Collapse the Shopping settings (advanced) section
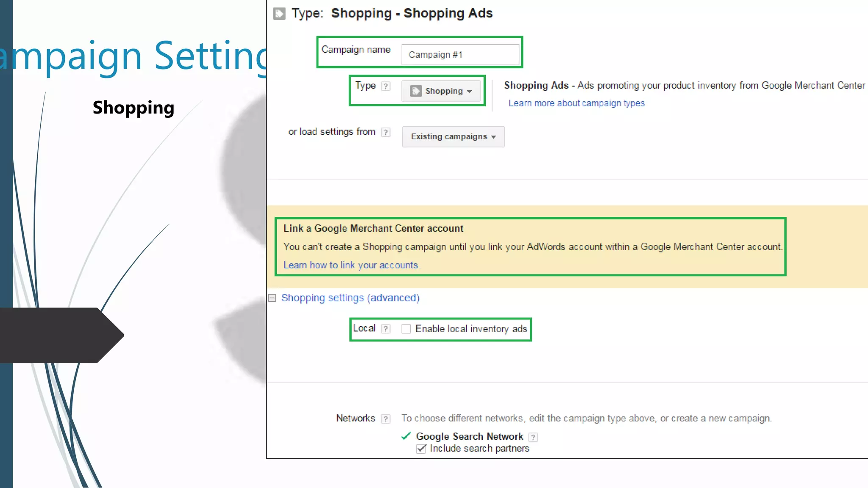Screen dimensions: 868x488 [x=272, y=298]
